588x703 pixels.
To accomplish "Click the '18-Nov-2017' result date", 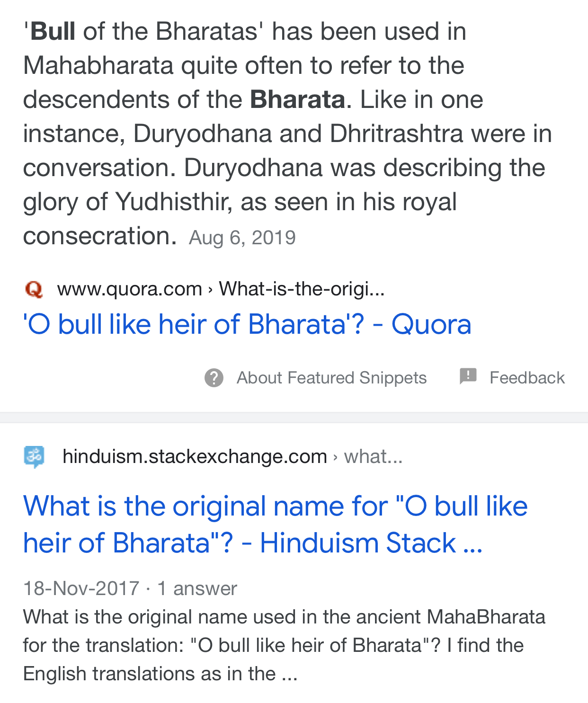I will click(81, 588).
